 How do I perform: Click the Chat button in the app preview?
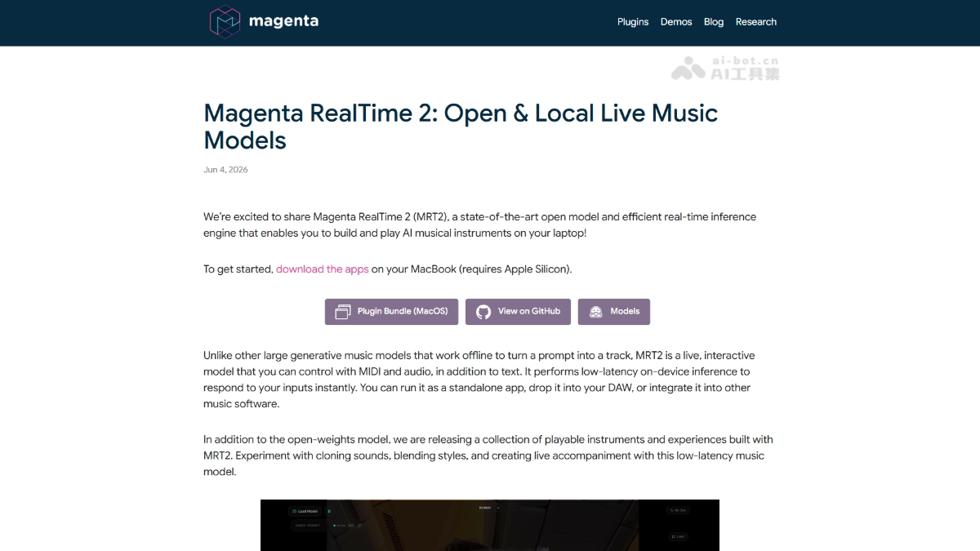pos(678,536)
